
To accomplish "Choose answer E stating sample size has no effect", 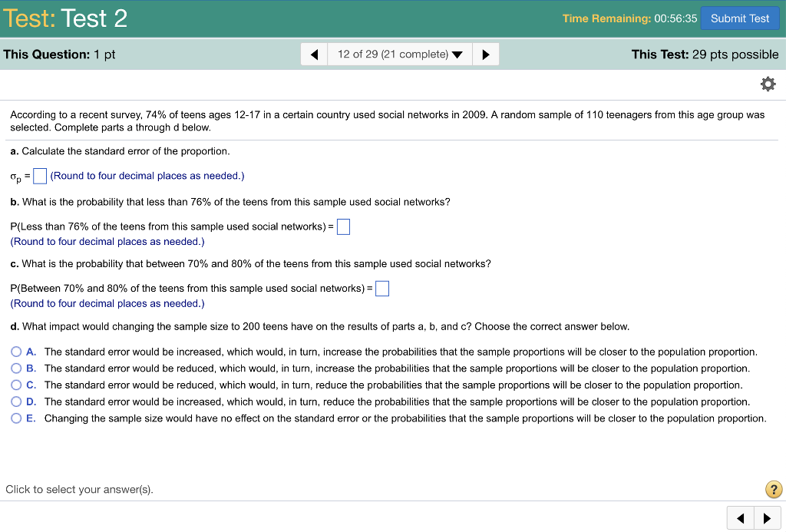I will [x=17, y=418].
